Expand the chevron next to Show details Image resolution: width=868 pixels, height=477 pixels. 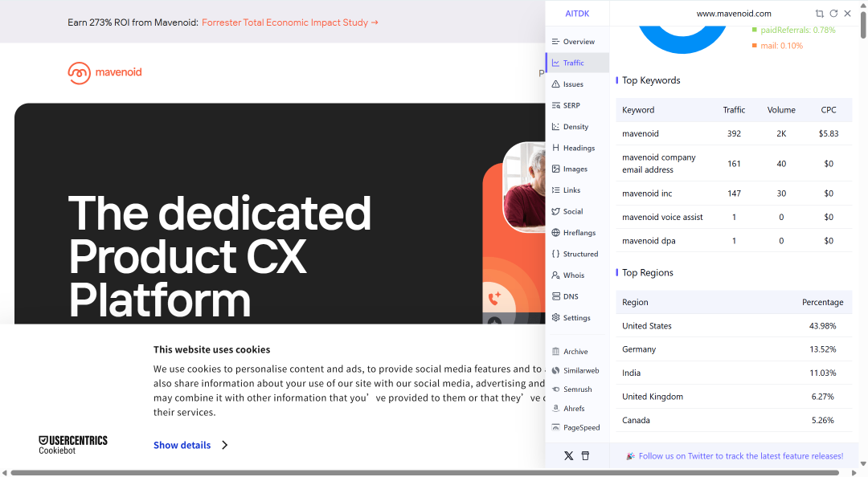click(x=225, y=445)
